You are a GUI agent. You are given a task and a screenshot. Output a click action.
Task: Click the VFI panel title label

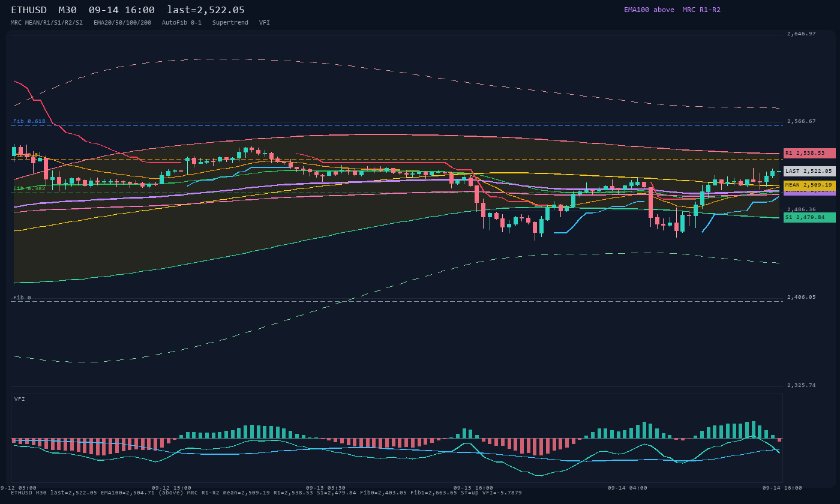point(20,399)
